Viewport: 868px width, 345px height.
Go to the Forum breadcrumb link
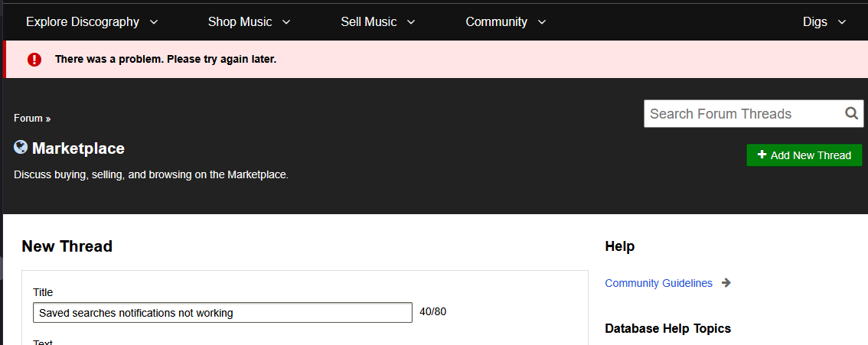28,119
